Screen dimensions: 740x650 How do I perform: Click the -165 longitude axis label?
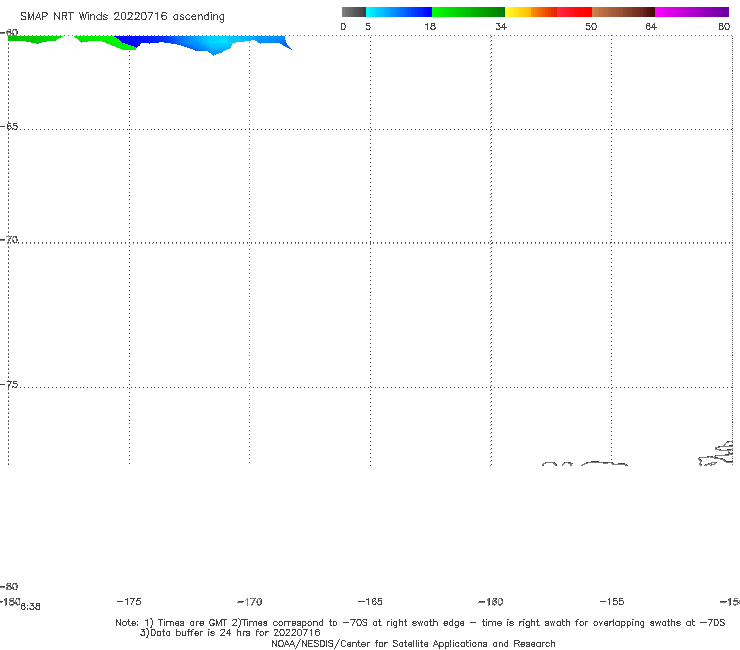[370, 602]
